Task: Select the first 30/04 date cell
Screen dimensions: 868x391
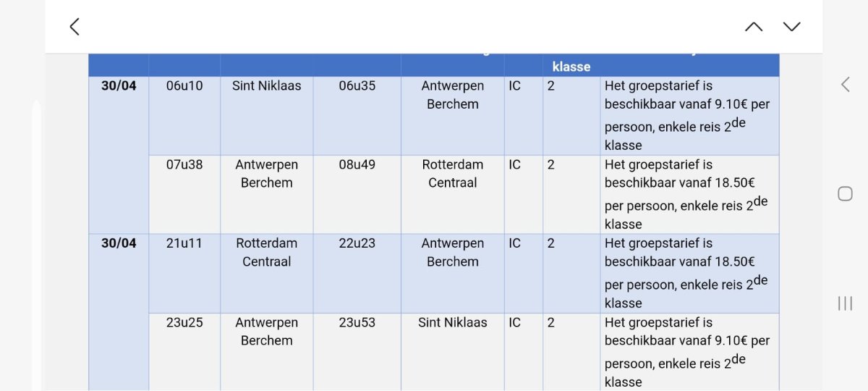Action: 119,86
